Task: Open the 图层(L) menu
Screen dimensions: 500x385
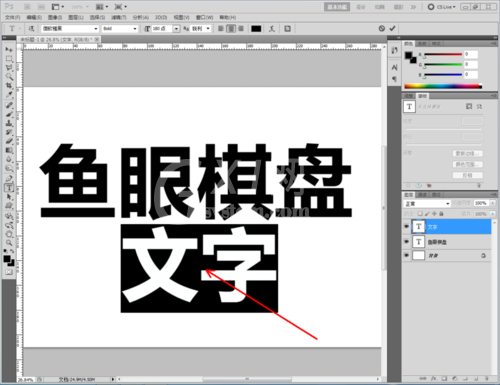Action: pos(76,17)
